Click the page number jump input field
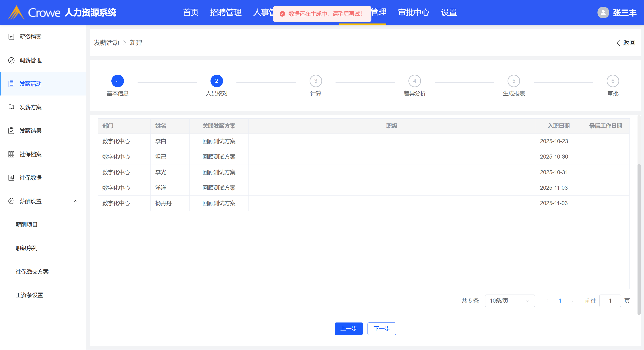 [610, 301]
